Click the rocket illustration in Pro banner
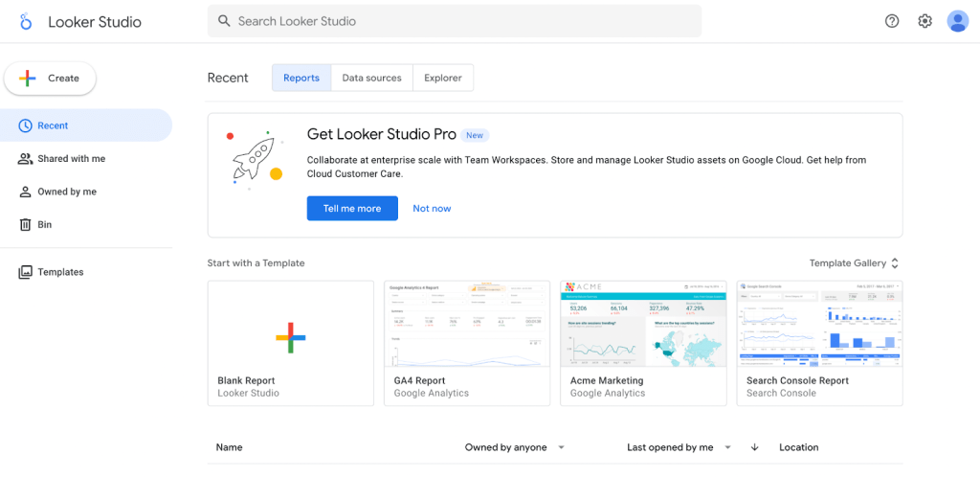This screenshot has height=477, width=980. 255,160
